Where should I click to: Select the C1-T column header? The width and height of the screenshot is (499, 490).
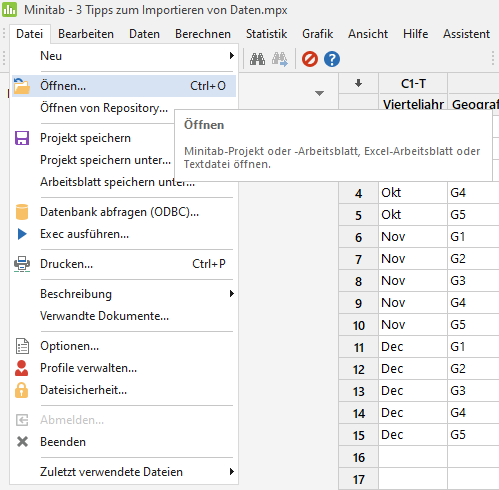tap(413, 83)
